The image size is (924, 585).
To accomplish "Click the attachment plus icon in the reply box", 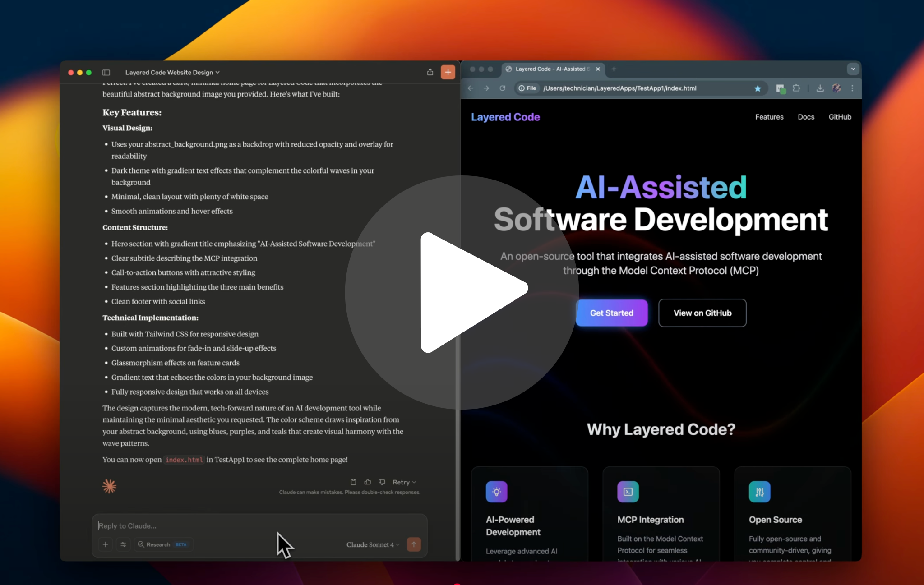I will 105,544.
